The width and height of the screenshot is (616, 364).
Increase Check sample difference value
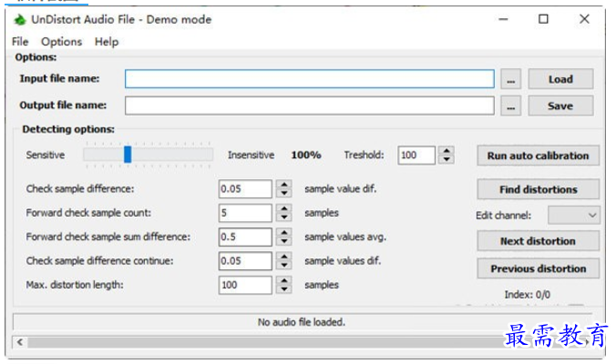click(284, 185)
